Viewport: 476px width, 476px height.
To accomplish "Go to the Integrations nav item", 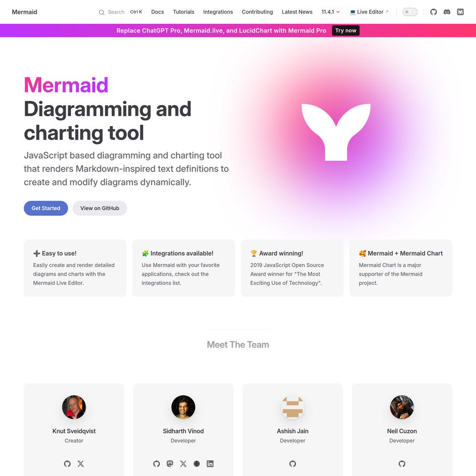I will tap(218, 12).
